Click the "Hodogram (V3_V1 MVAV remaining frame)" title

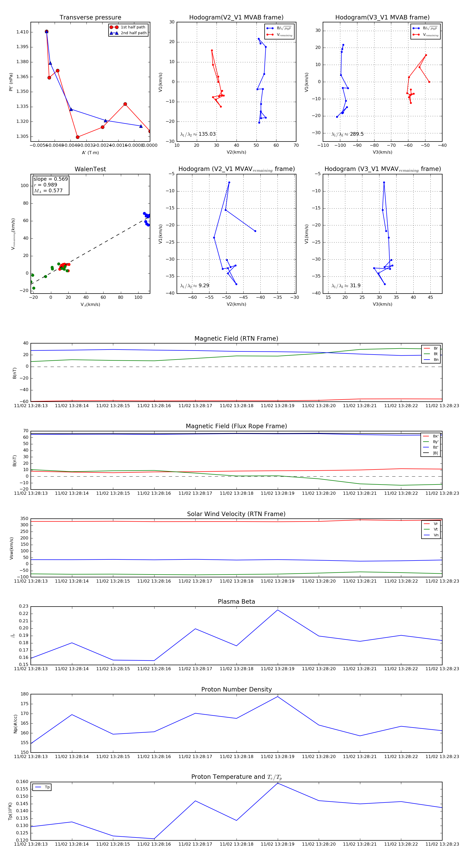[382, 169]
